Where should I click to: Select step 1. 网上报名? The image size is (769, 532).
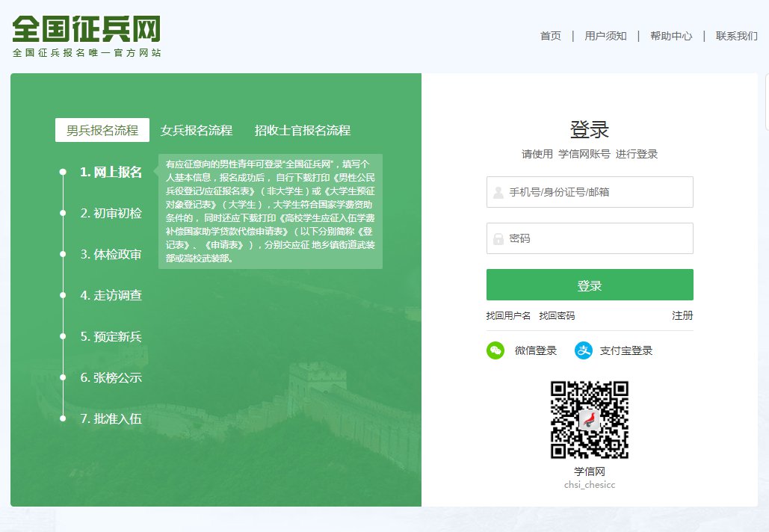tap(111, 172)
